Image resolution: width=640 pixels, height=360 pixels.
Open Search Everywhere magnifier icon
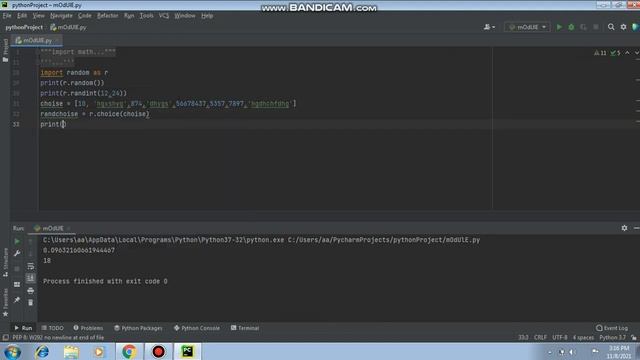point(611,27)
